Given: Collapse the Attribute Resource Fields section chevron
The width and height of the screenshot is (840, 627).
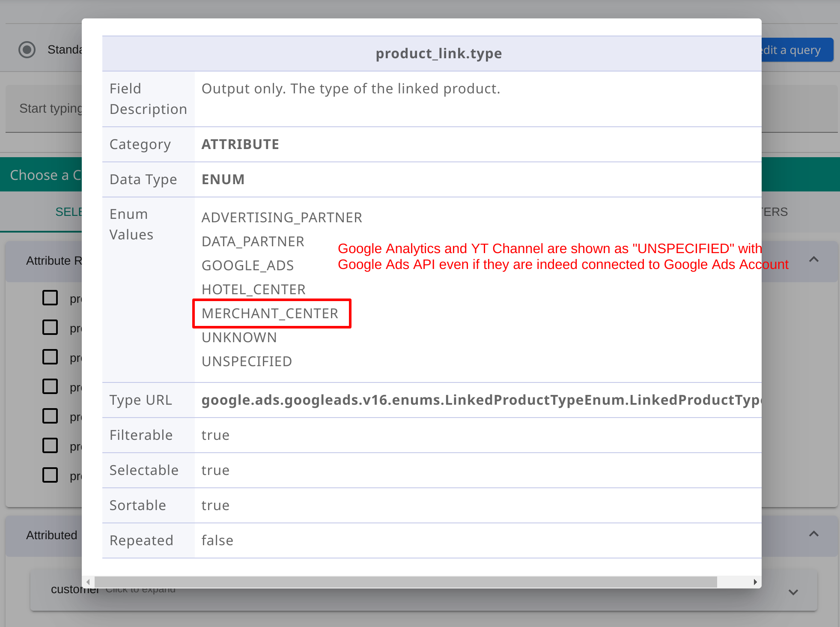Looking at the screenshot, I should coord(814,260).
